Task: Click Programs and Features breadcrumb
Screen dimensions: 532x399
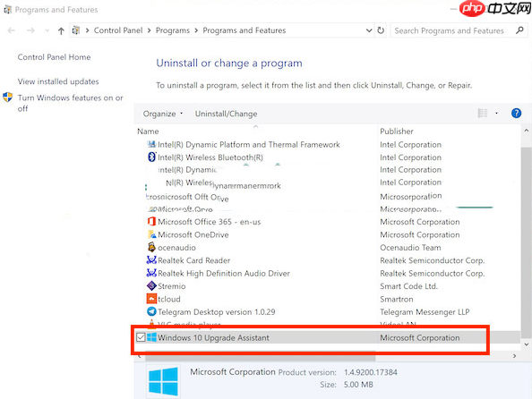Action: [245, 30]
